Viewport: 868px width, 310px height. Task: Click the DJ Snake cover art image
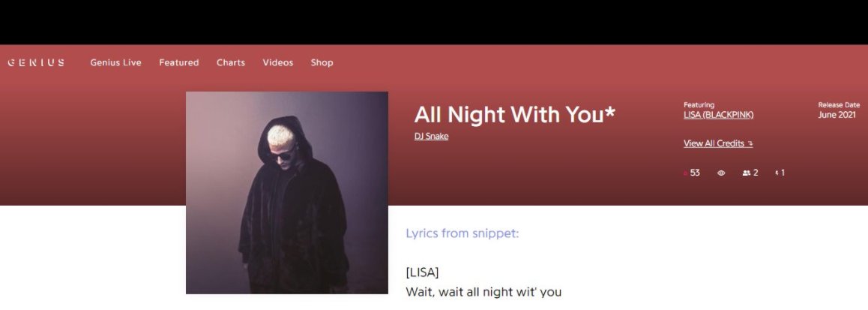287,193
